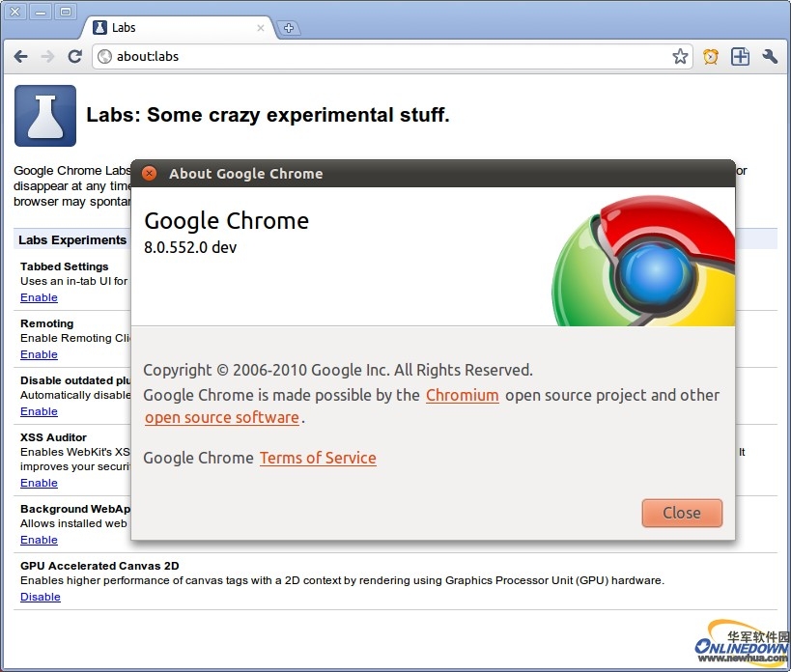Viewport: 791px width, 672px height.
Task: Open the alarm clock extension icon
Action: 710,56
